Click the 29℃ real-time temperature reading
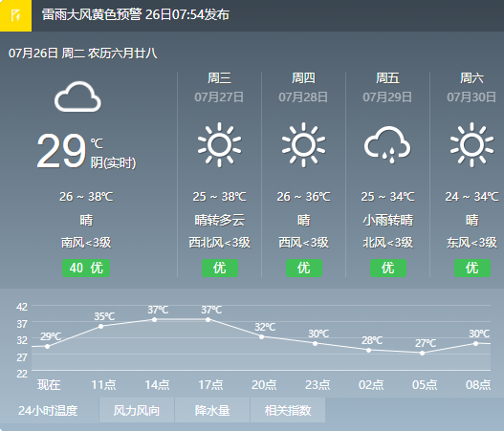This screenshot has height=431, width=504. click(61, 151)
